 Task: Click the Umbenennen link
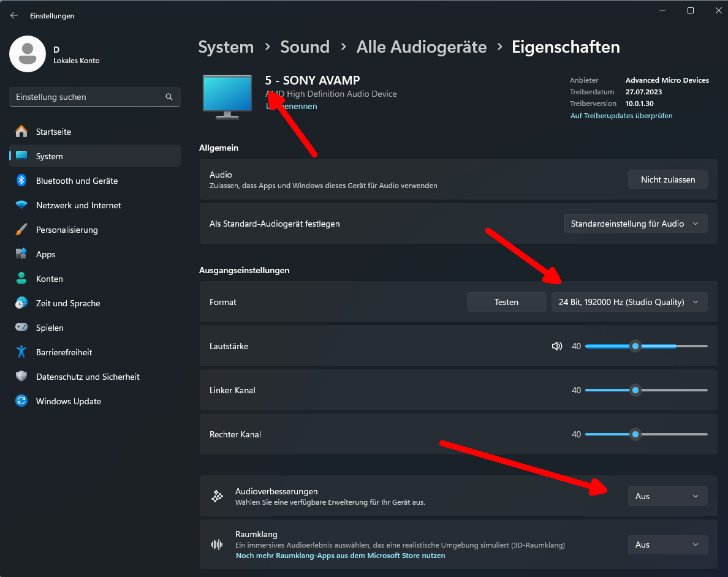click(x=292, y=107)
